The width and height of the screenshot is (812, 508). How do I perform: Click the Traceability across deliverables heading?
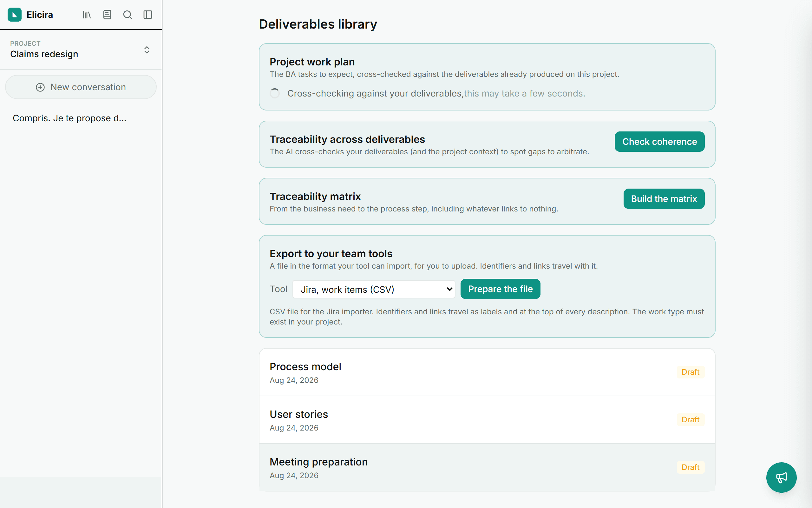coord(347,139)
